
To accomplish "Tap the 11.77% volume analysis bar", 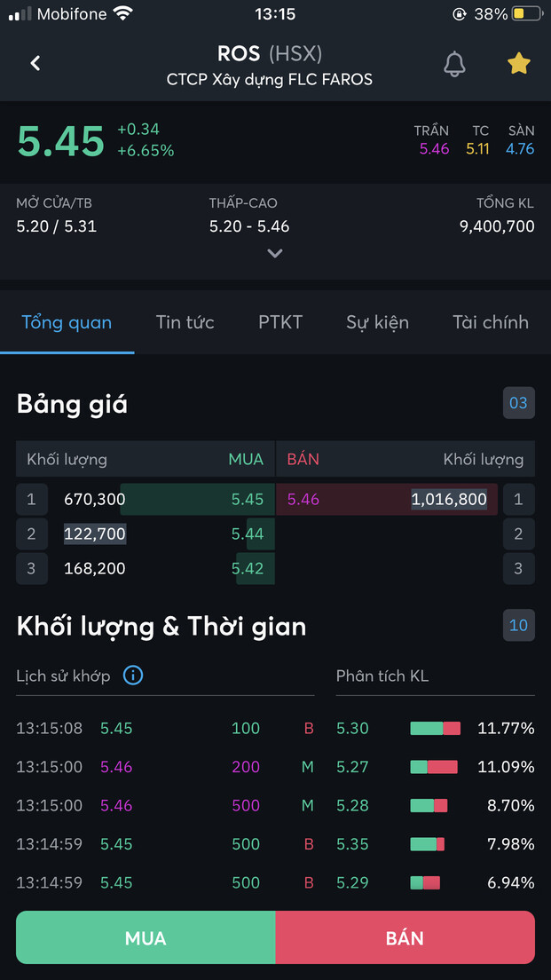I will pyautogui.click(x=435, y=729).
